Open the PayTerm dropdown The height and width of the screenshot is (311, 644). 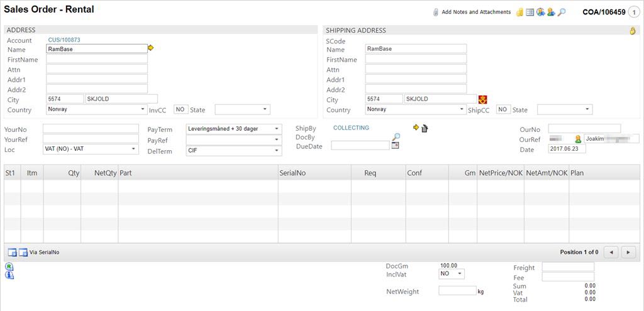point(234,129)
